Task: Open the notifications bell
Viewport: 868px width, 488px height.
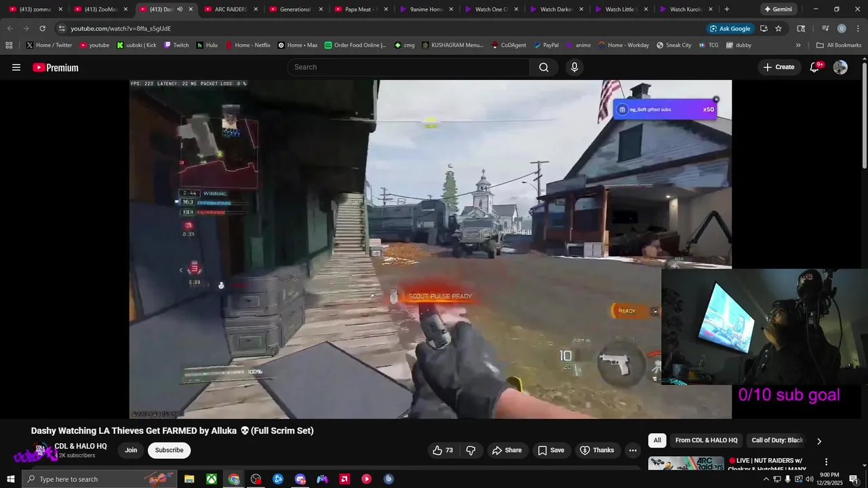Action: pos(814,67)
